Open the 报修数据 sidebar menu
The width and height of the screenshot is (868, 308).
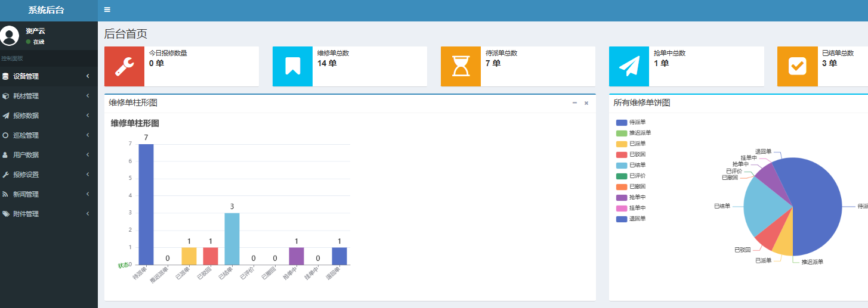(49, 116)
